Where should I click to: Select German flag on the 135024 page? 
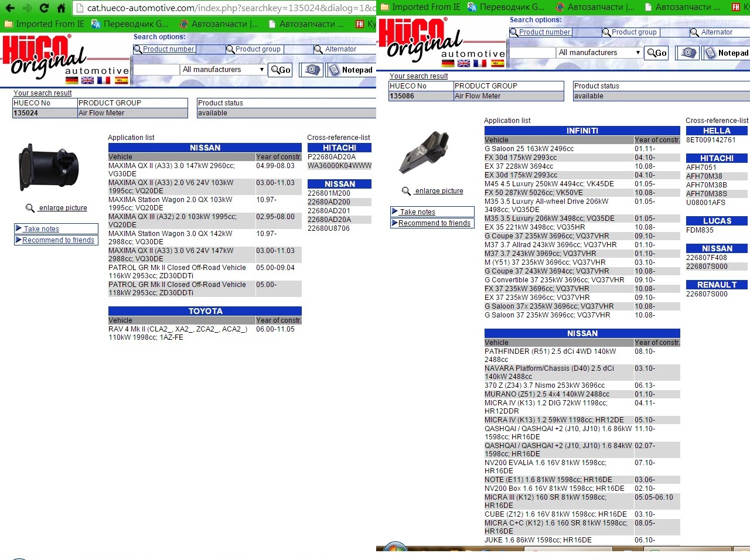[x=72, y=81]
